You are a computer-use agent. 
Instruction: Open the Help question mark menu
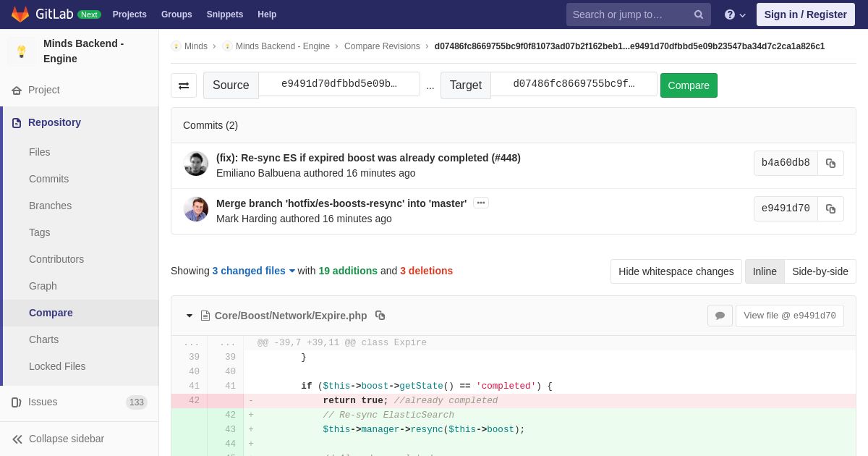735,14
